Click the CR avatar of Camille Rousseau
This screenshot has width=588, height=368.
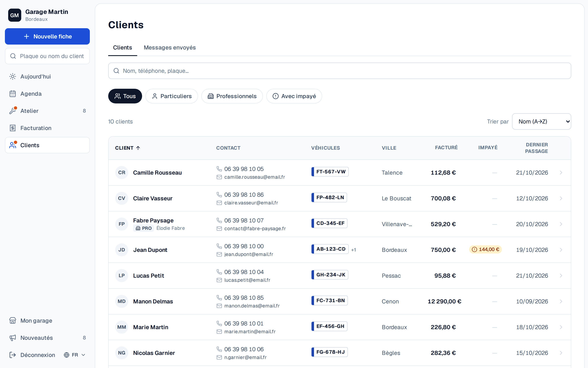click(x=122, y=173)
